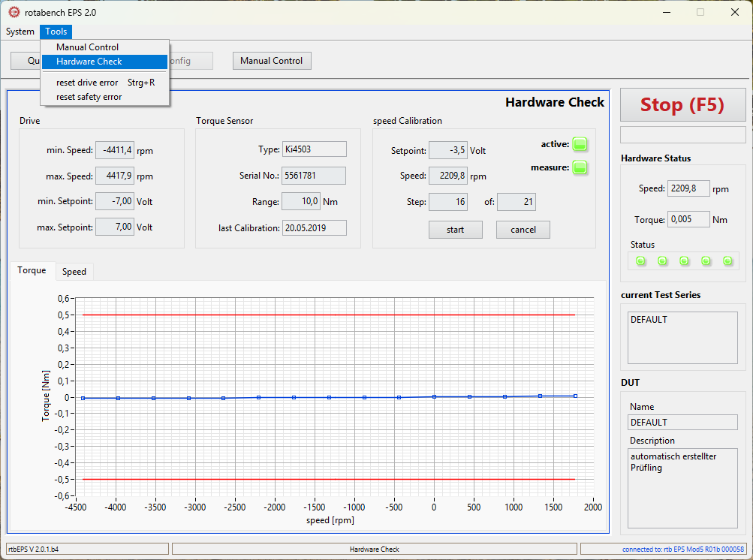Click the middle Status LED indicator
The height and width of the screenshot is (560, 753).
point(683,260)
